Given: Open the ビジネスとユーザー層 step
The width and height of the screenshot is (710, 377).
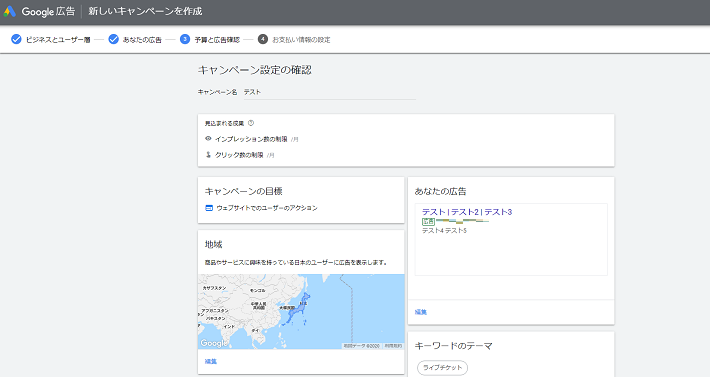Looking at the screenshot, I should pos(58,40).
